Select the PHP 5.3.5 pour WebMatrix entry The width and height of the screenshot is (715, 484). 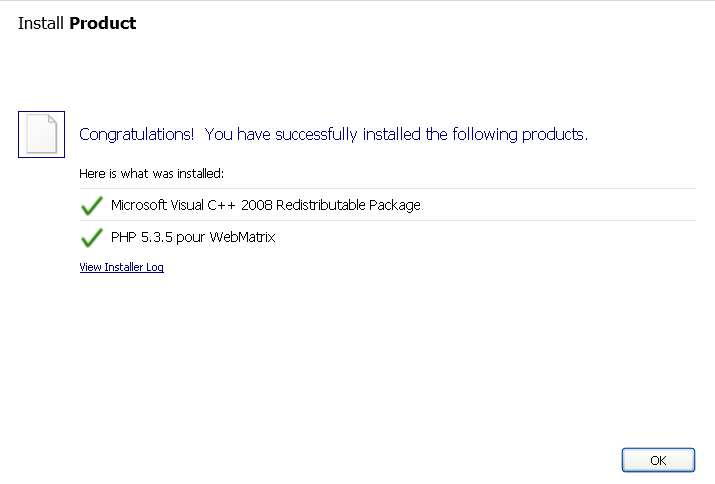coord(193,237)
